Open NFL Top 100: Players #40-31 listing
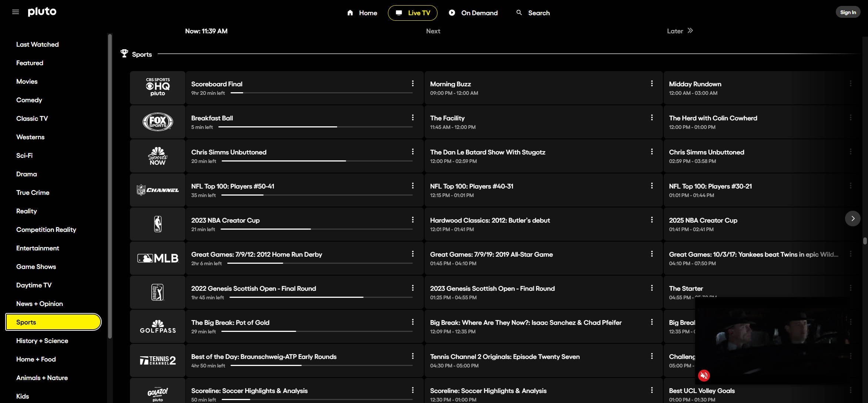Viewport: 868px width, 403px height. tap(543, 190)
